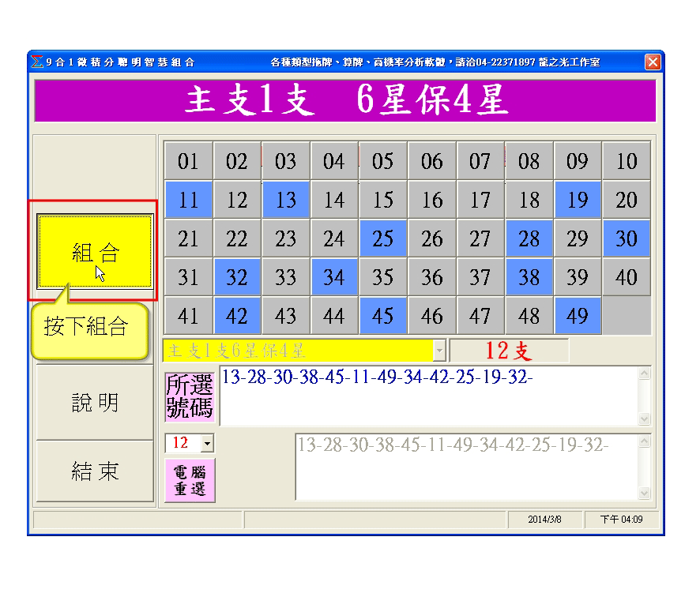Deselect highlighted number 38
700x593 pixels.
[x=529, y=277]
